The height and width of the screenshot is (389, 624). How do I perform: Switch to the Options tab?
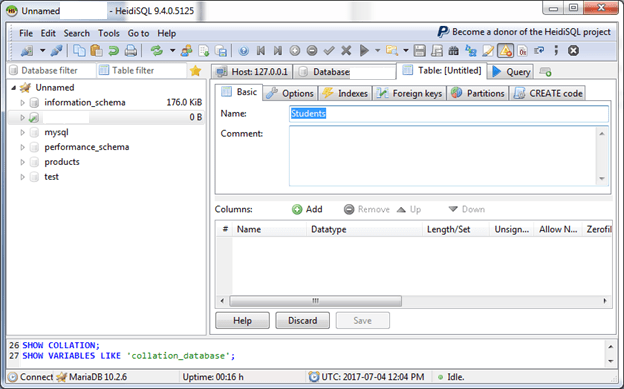point(290,93)
